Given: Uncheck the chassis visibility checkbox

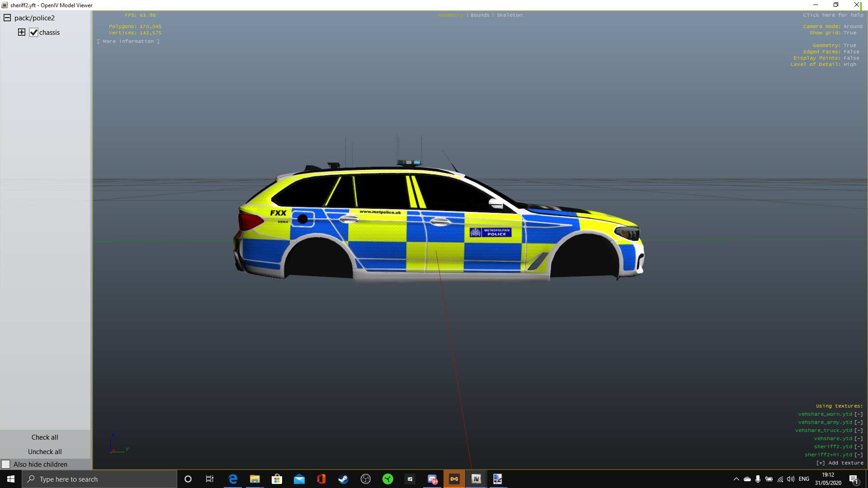Looking at the screenshot, I should tap(33, 33).
